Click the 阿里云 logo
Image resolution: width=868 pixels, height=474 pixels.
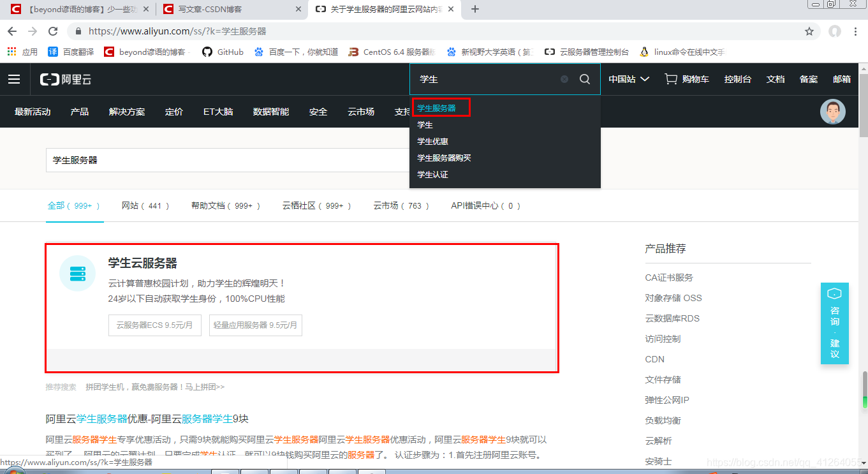pos(66,79)
